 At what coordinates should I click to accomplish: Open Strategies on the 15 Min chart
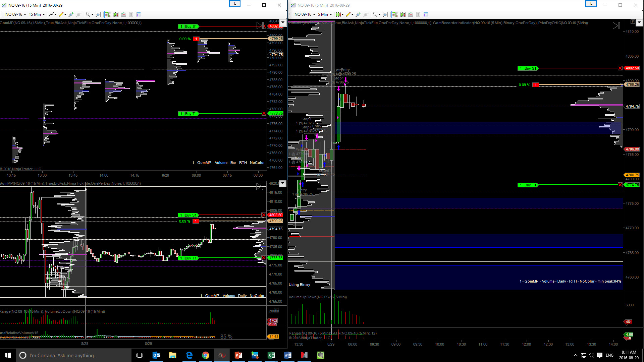[131, 14]
